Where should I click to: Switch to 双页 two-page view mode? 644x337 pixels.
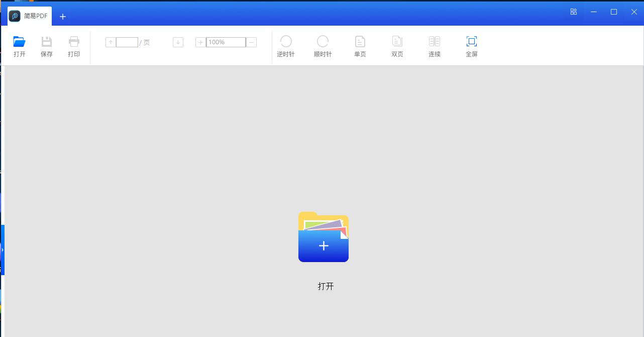point(397,46)
